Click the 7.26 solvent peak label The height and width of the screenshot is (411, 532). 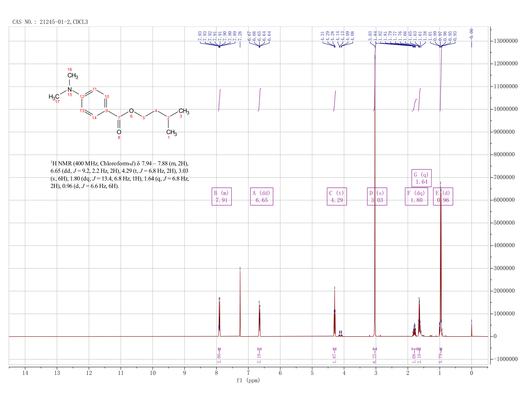pos(240,36)
